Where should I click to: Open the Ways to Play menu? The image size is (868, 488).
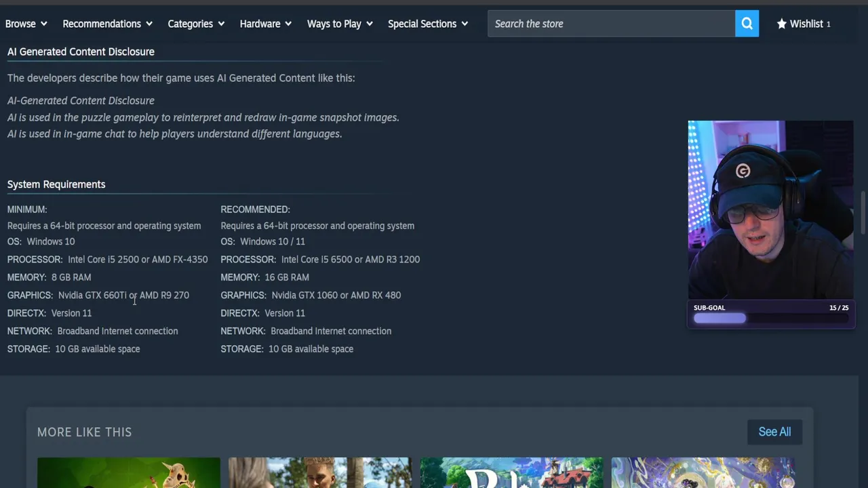[x=340, y=24]
